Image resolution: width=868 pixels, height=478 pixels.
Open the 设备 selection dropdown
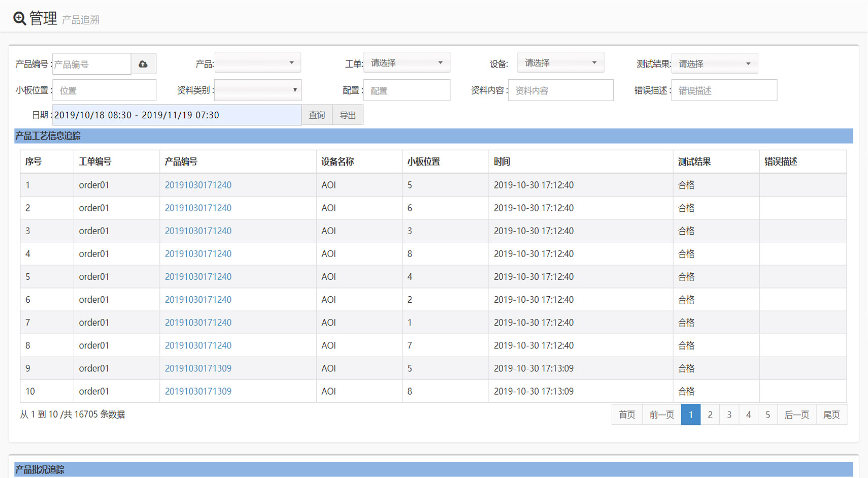560,63
